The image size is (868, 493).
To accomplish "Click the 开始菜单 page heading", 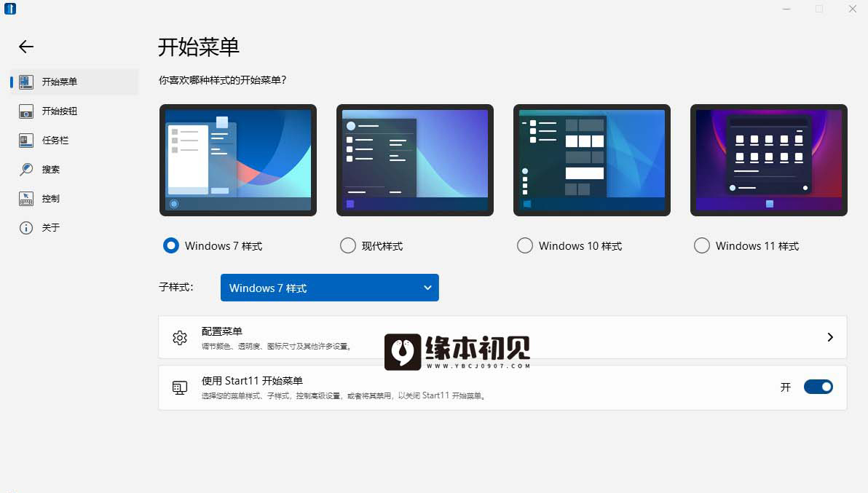I will click(199, 47).
